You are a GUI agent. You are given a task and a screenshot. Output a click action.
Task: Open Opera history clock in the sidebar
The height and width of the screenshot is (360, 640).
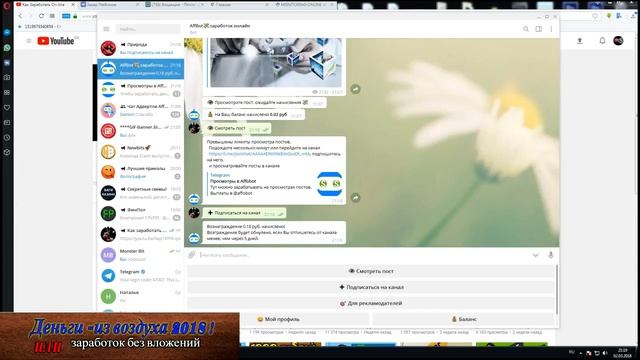[7, 138]
